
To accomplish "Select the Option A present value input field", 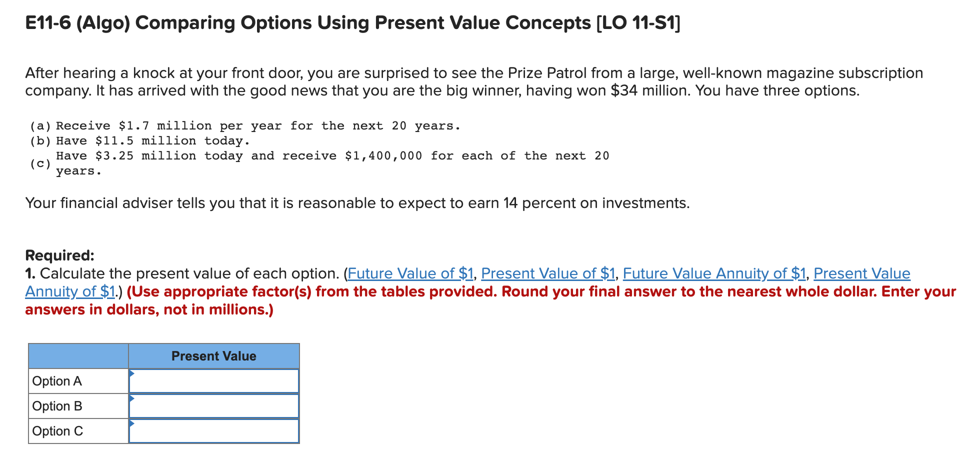I will pyautogui.click(x=214, y=381).
